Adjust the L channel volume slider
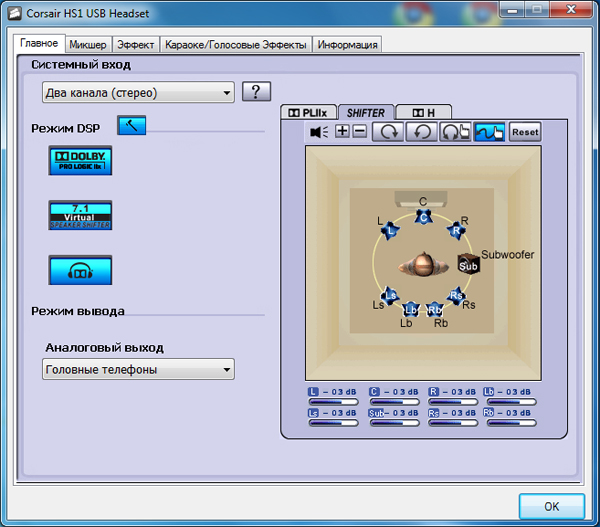This screenshot has height=527, width=600. click(x=333, y=402)
